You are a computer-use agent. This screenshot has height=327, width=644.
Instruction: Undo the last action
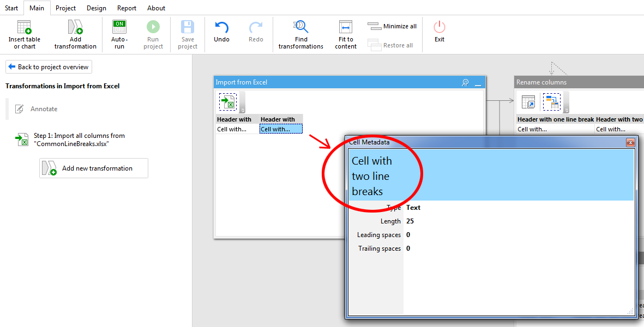coord(222,32)
